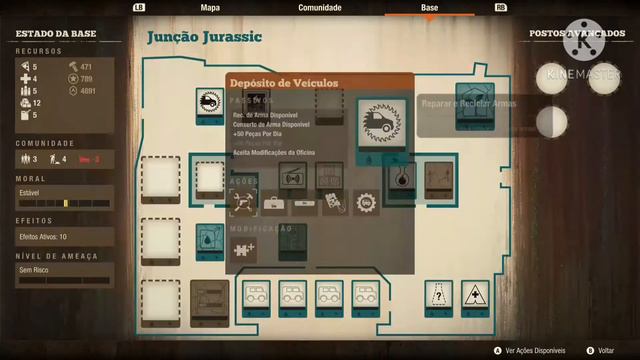Switch to the Comunidade tab

(x=320, y=7)
